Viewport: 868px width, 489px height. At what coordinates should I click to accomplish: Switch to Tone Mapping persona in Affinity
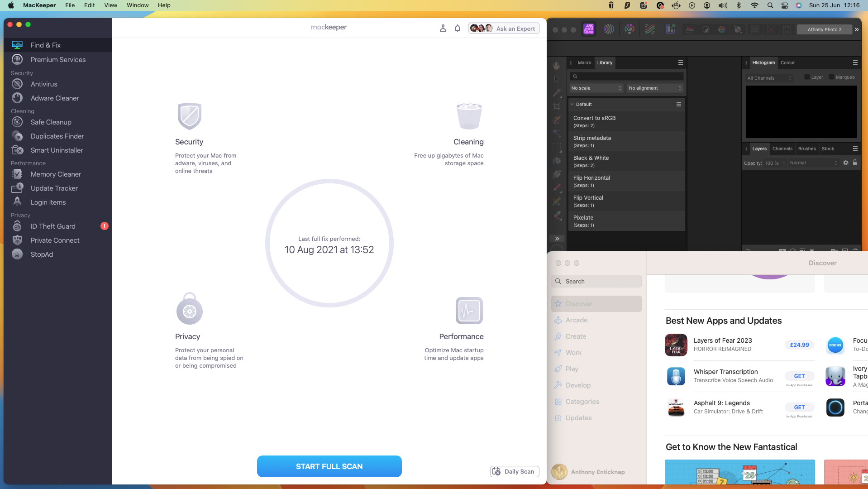[650, 29]
